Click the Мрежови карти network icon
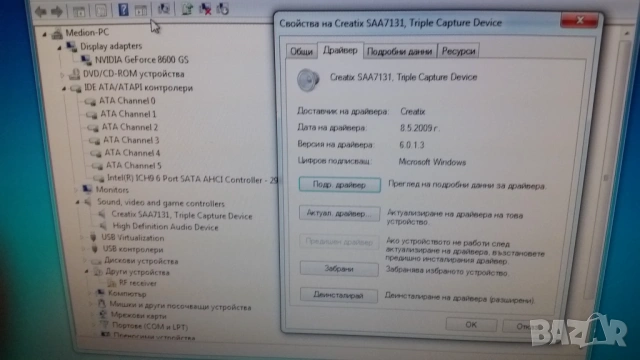Screen dimensions: 640x360 click(x=103, y=314)
